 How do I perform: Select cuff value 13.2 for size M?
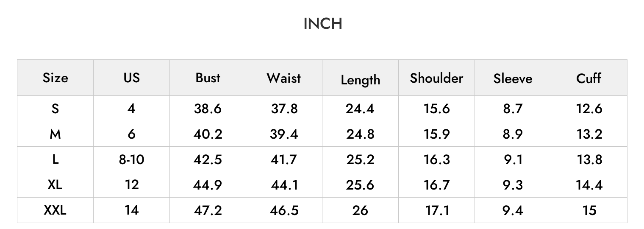coord(589,134)
